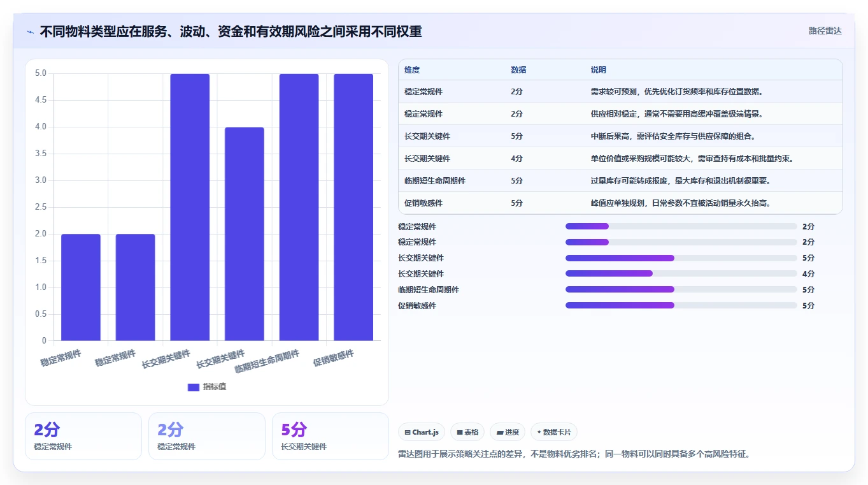Toggle the 指标值 legend color swatch
Screen dimensions: 868x485
(193, 387)
